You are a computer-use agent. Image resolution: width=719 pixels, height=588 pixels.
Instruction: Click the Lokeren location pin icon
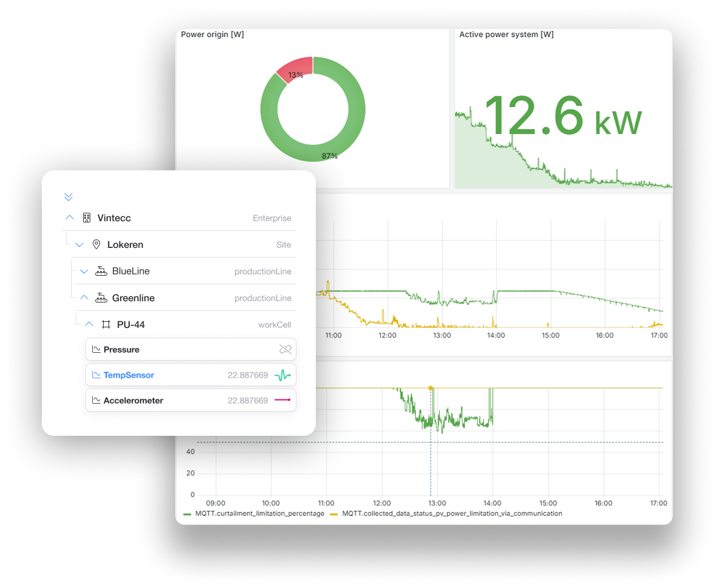96,244
